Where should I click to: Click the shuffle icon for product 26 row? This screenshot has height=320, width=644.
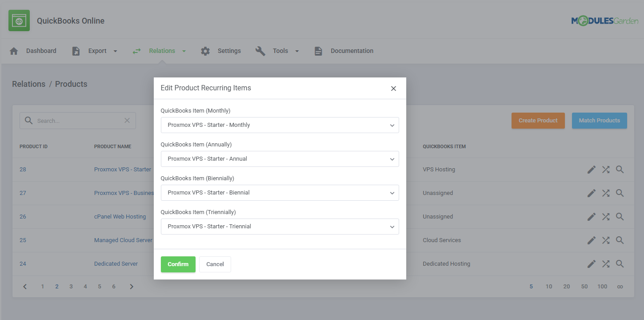coord(606,217)
